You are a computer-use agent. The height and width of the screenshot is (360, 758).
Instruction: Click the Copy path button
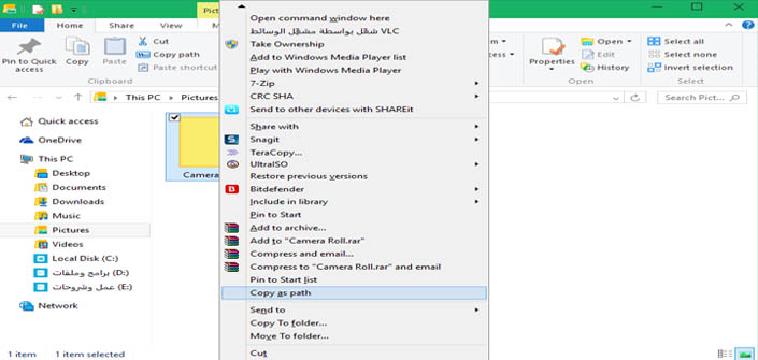(168, 55)
